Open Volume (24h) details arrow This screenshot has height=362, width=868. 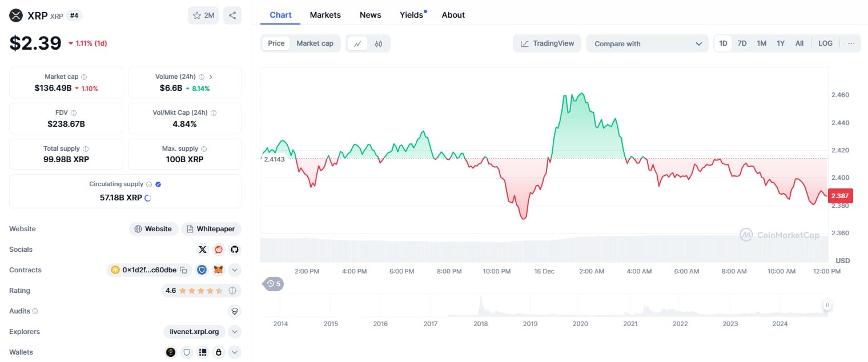[211, 77]
